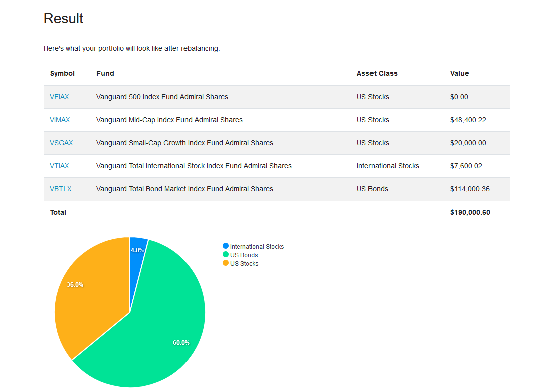Click the $190,000.60 total value
Viewport: 557px width, 392px height.
[470, 213]
